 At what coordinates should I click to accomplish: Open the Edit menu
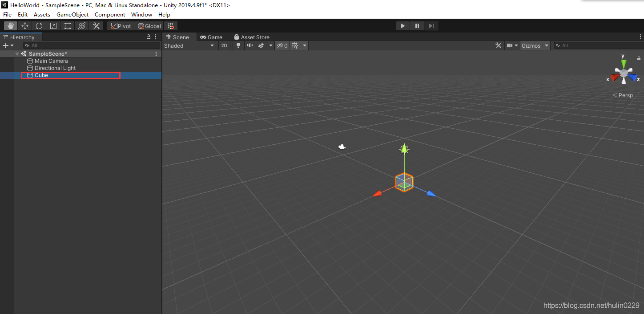23,15
